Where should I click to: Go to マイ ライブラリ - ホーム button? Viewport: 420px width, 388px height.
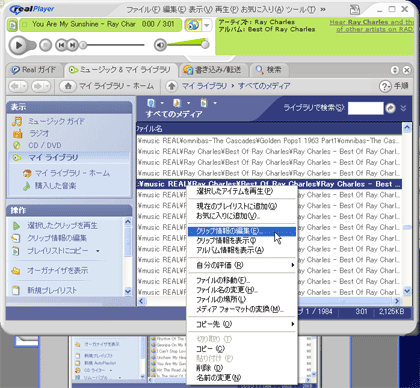(107, 86)
